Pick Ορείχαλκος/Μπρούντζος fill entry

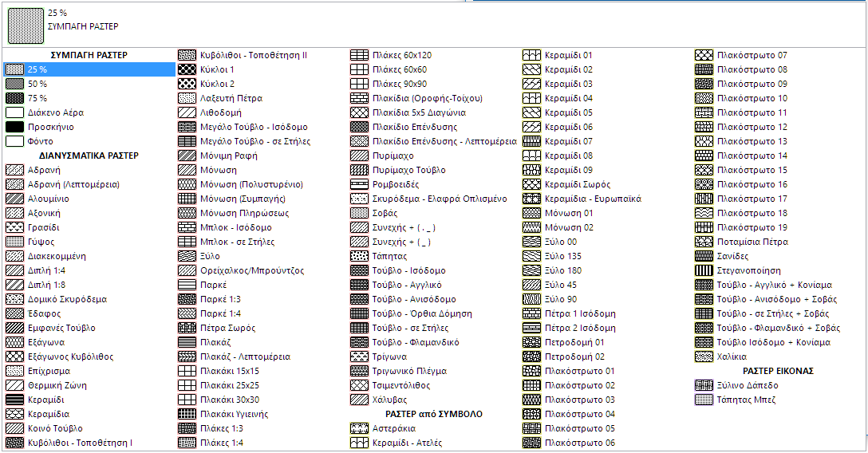tap(252, 270)
